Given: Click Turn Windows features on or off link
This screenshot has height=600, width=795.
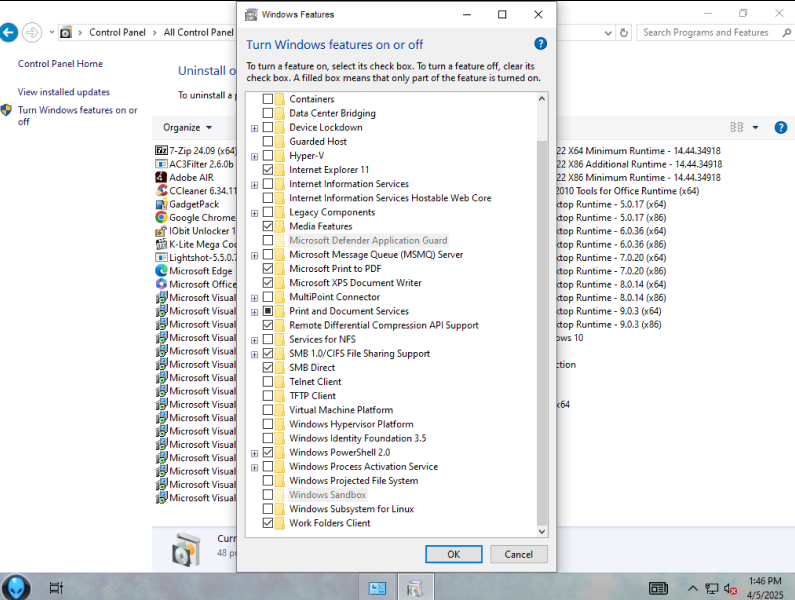Looking at the screenshot, I should point(78,116).
